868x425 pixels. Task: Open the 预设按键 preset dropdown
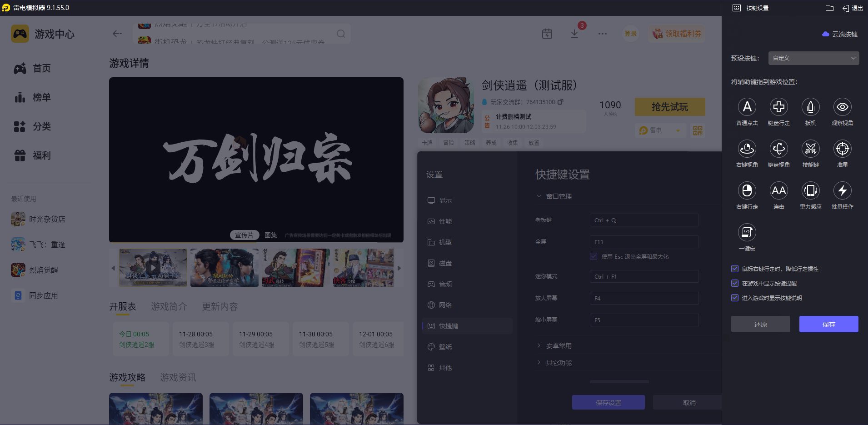[x=813, y=58]
